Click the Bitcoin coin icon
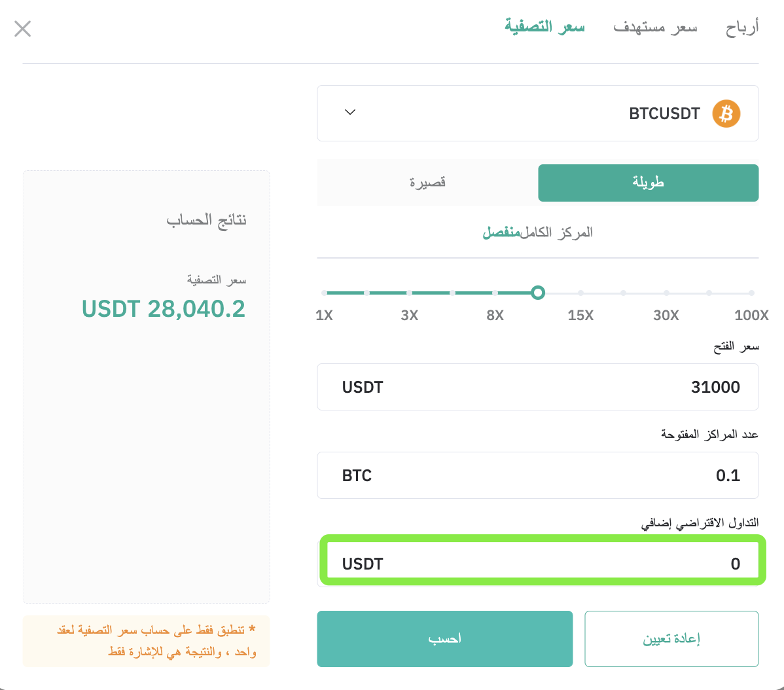This screenshot has width=784, height=690. (x=726, y=113)
